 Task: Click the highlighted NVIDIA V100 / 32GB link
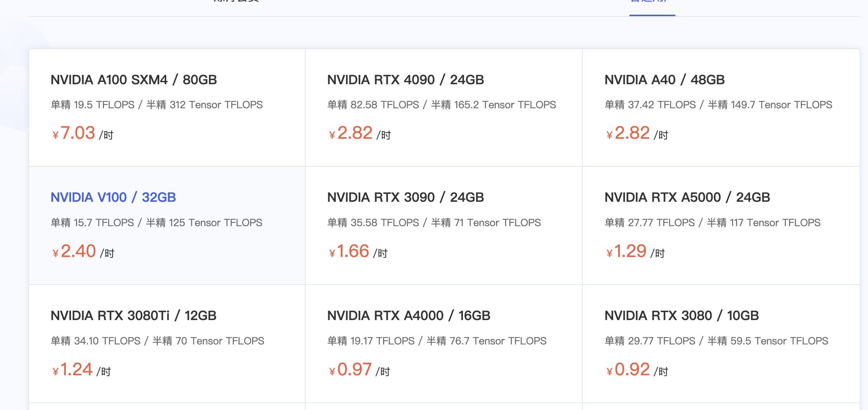click(113, 197)
